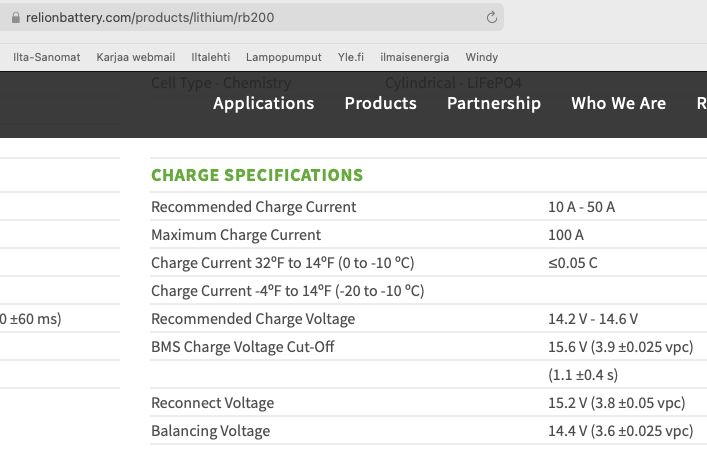The image size is (707, 450).
Task: Open the Products navigation menu
Action: coord(380,103)
